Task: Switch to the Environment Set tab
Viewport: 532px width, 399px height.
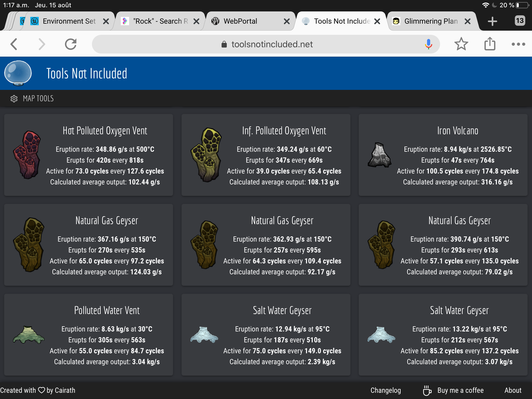Action: (69, 21)
